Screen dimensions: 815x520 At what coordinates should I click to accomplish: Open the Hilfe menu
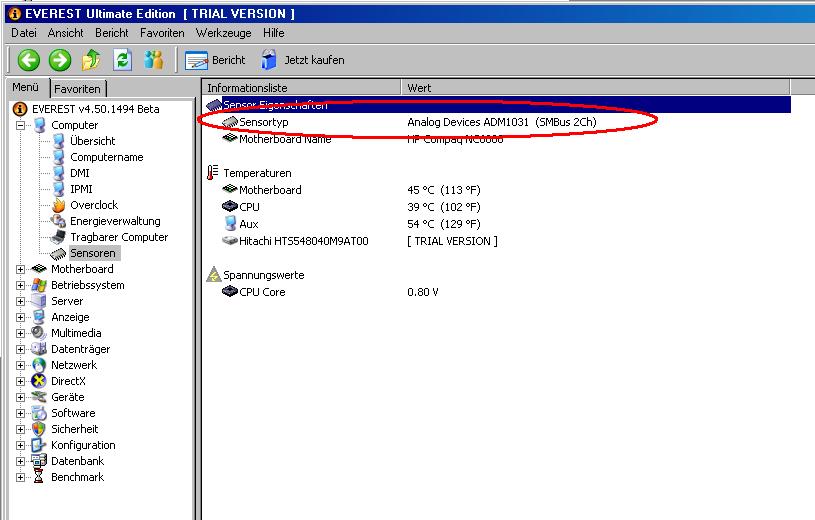[x=273, y=33]
